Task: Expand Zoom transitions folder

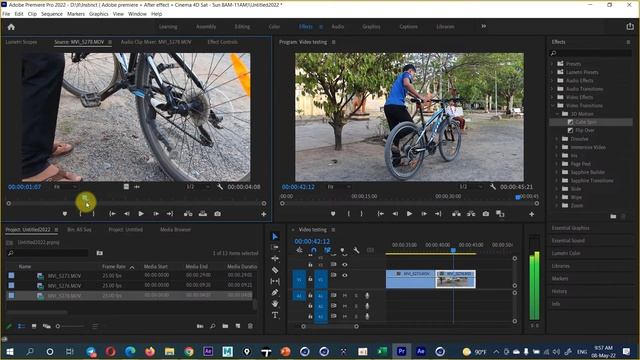Action: coord(557,205)
